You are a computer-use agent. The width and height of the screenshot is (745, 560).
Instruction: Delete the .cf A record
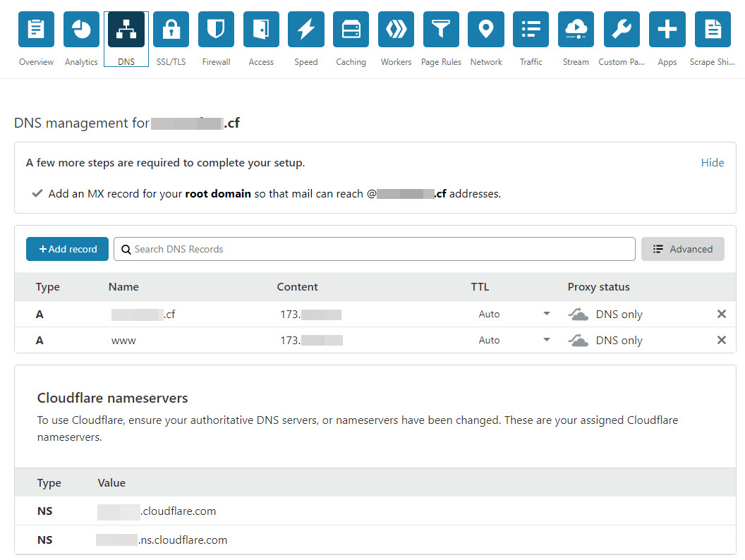721,314
